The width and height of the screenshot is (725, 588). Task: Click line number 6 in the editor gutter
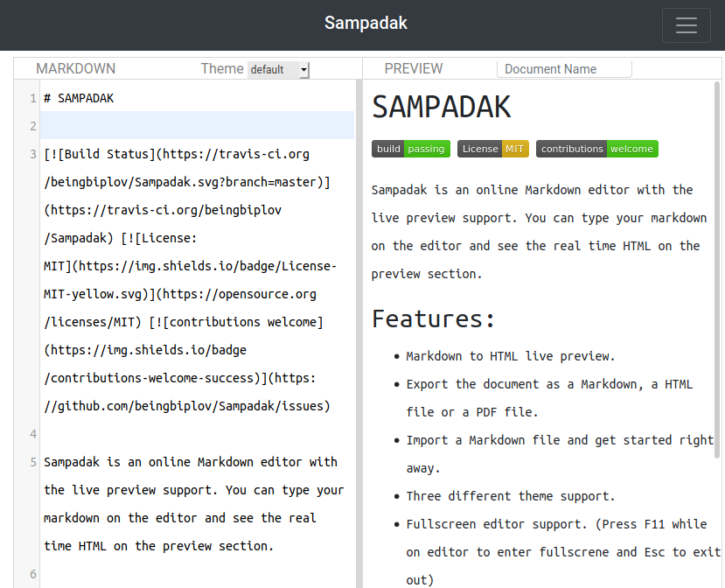[x=32, y=574]
